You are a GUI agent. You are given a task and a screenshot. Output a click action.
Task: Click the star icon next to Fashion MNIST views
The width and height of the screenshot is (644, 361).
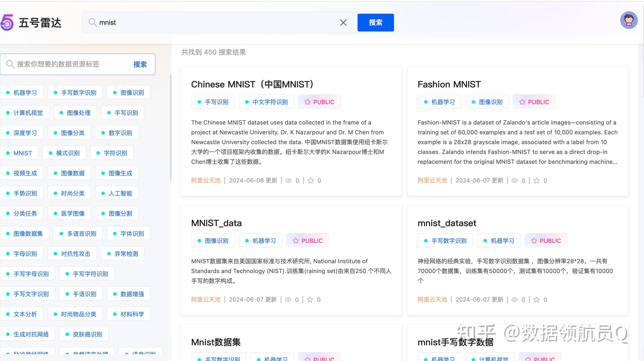[x=536, y=180]
